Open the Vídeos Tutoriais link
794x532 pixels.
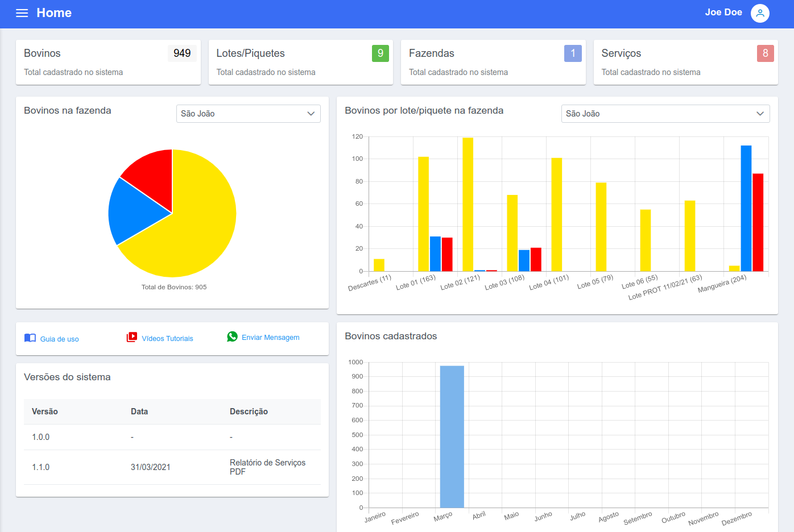point(167,339)
